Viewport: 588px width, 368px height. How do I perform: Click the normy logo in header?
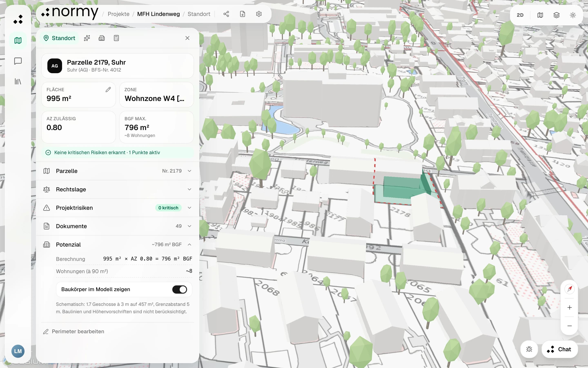[69, 13]
